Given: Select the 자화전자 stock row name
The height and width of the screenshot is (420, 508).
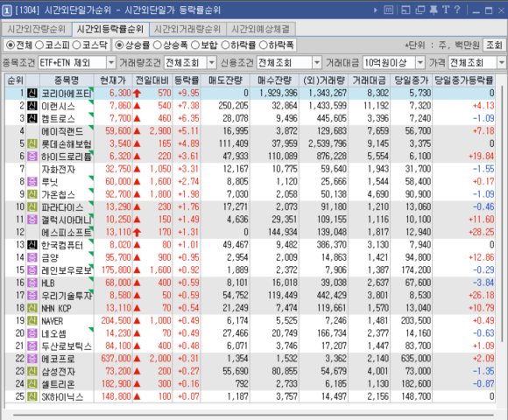Looking at the screenshot, I should pos(59,169).
